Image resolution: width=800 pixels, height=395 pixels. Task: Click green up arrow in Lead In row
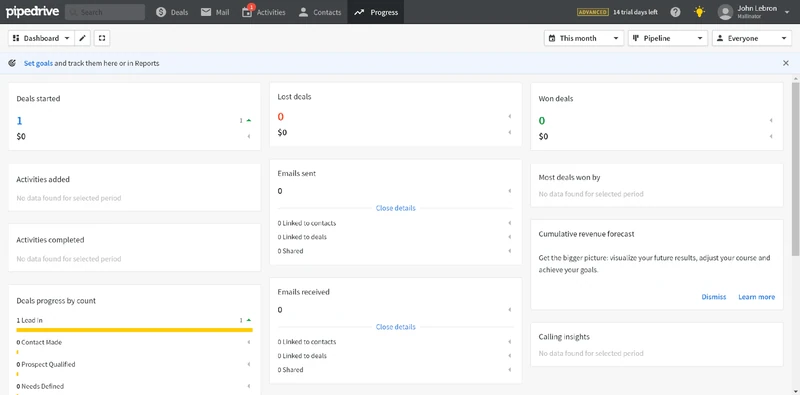(249, 320)
